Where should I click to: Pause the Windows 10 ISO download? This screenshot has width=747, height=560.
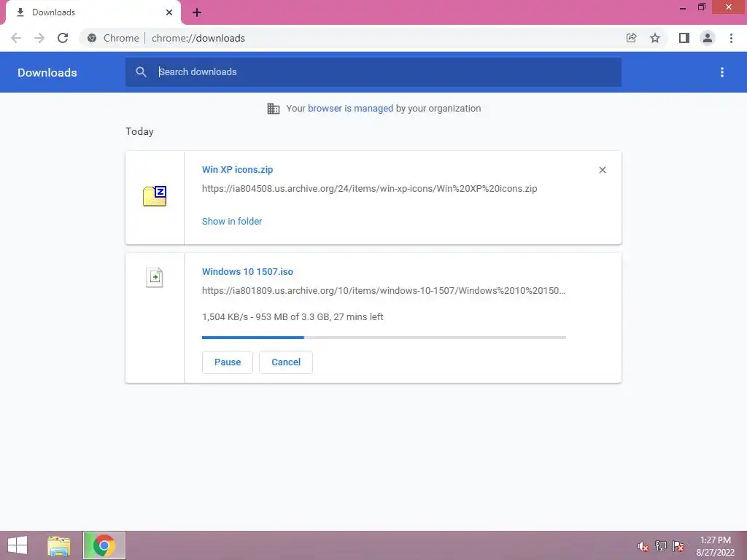click(x=228, y=362)
